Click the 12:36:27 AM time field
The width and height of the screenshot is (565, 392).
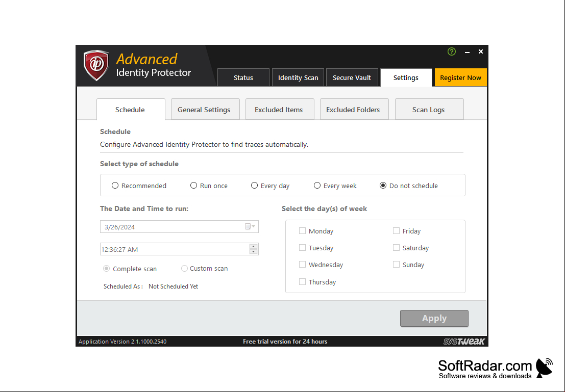point(179,249)
